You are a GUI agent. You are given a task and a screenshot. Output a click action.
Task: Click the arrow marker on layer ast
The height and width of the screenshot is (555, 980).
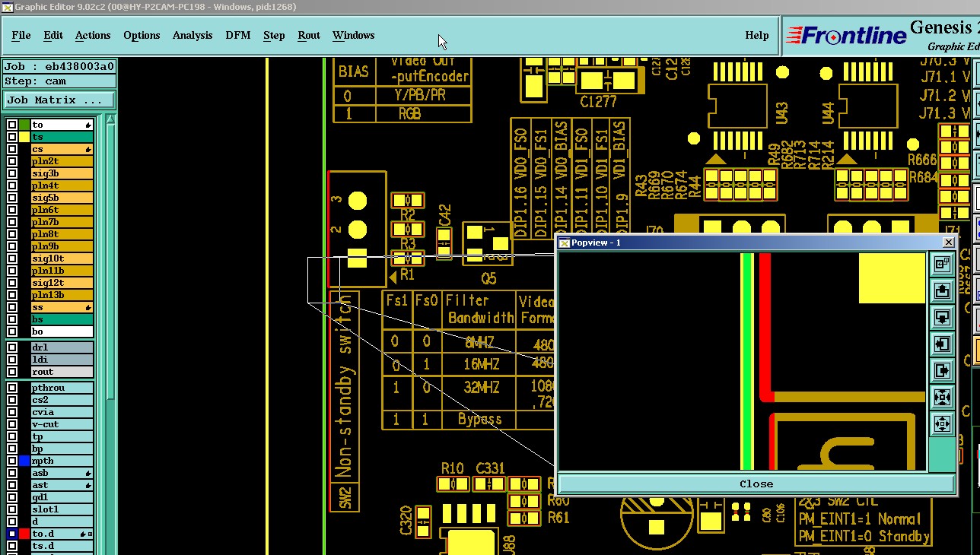88,485
